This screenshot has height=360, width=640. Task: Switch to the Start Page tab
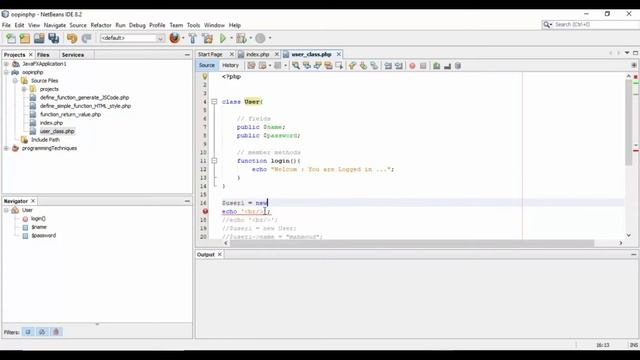tap(210, 54)
